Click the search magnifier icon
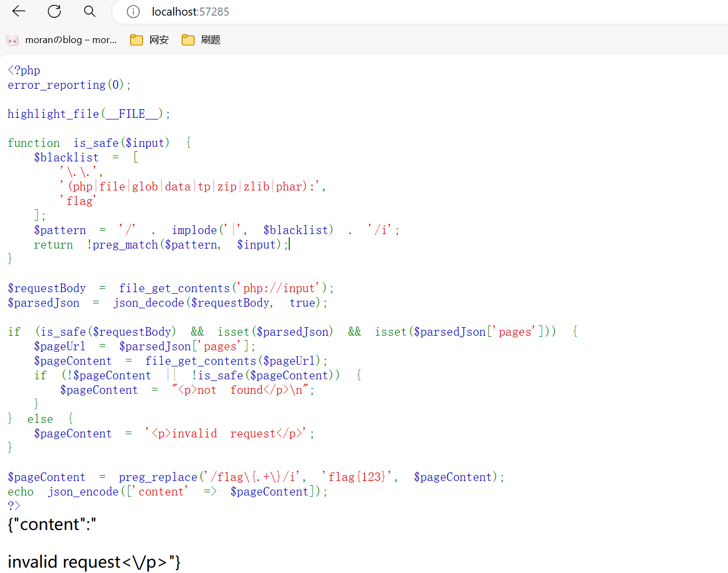Screen dimensions: 728x573 tap(90, 11)
